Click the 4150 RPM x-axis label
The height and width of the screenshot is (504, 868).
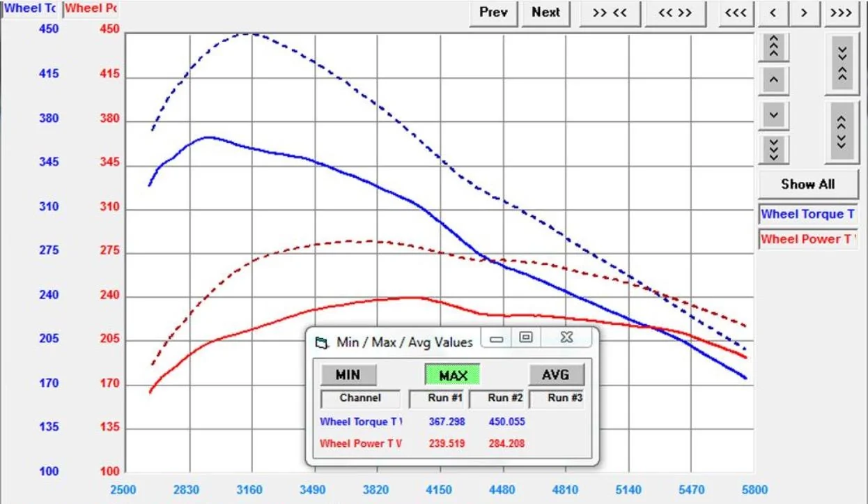(439, 490)
